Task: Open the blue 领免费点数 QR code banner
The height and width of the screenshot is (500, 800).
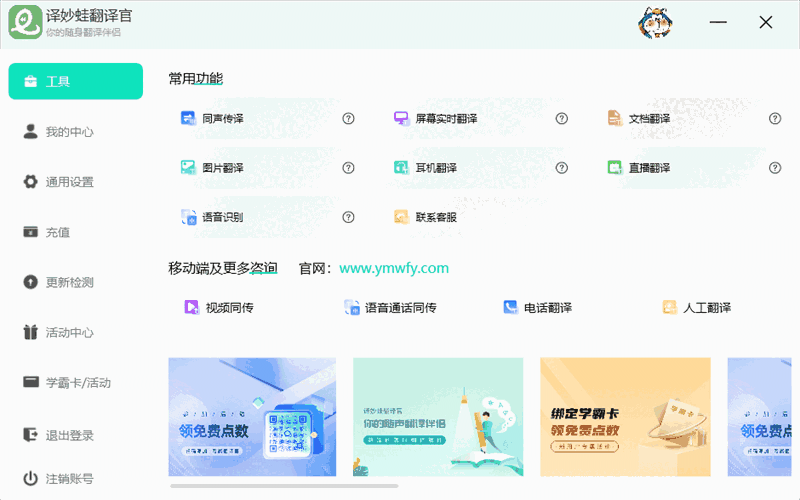Action: 252,417
